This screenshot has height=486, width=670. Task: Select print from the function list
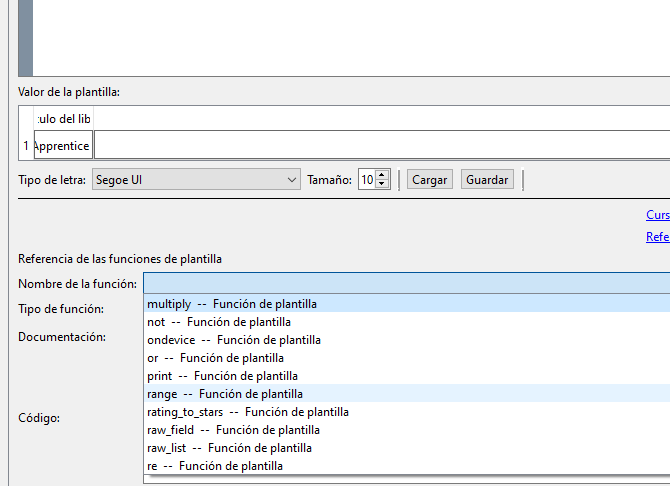click(407, 376)
